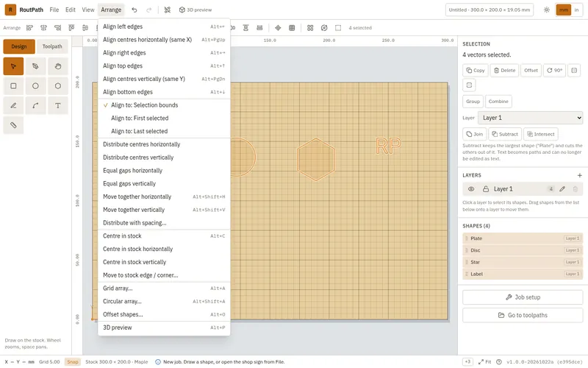Open Circular array from menu
The height and width of the screenshot is (368, 588).
[x=164, y=302]
